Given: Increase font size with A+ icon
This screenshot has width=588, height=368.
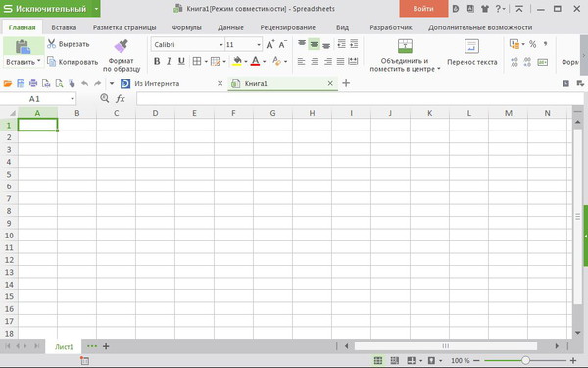Looking at the screenshot, I should [270, 45].
